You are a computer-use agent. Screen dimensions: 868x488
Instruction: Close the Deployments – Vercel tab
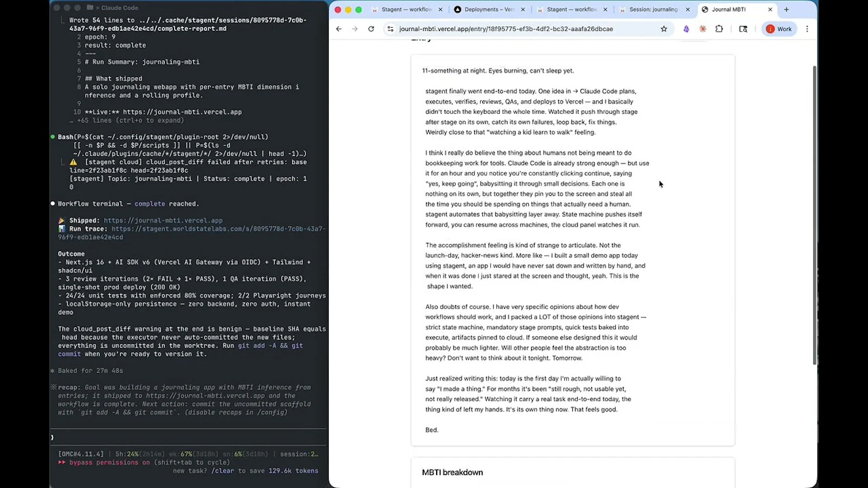tap(523, 9)
